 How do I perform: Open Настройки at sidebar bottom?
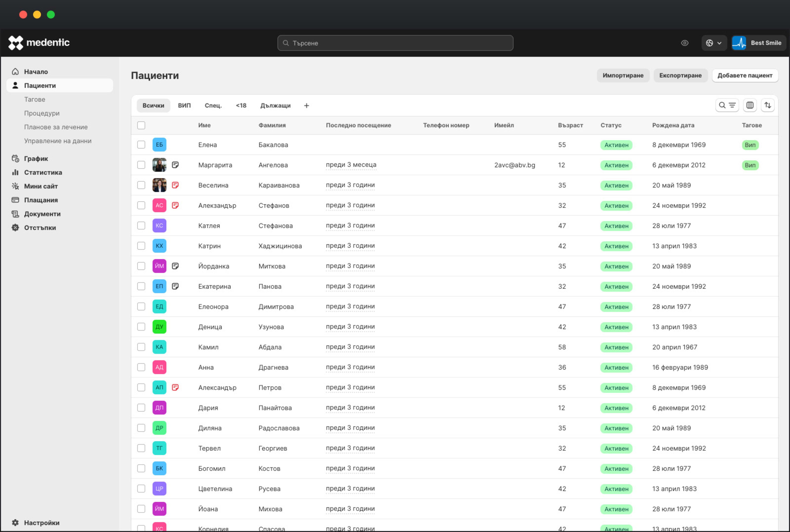click(x=41, y=523)
